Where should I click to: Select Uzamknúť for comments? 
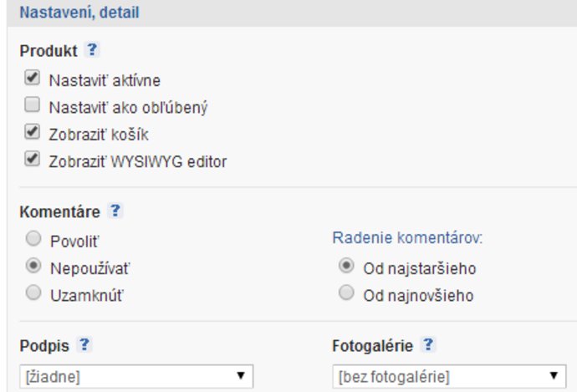click(33, 293)
